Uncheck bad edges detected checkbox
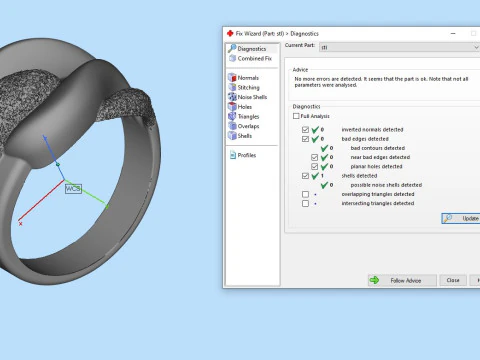This screenshot has width=480, height=360. click(305, 139)
